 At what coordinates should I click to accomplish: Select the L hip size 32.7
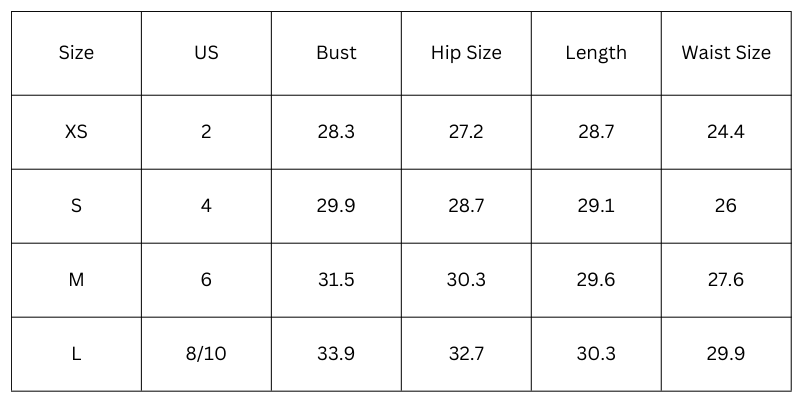point(466,354)
